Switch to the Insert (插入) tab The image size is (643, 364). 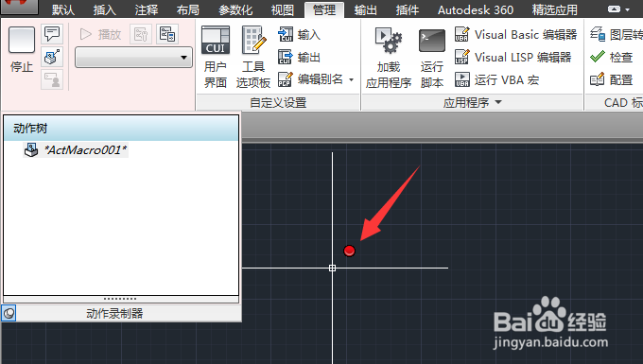(x=105, y=9)
